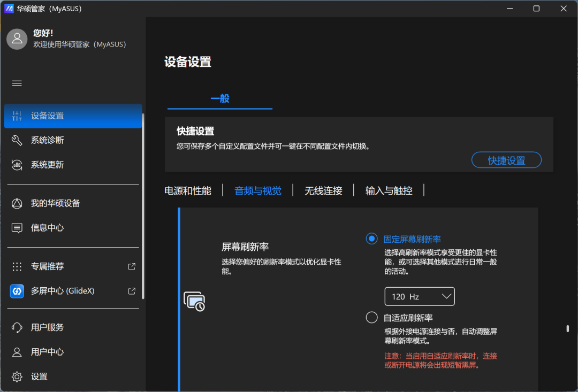Click the GlideX blue app icon
The height and width of the screenshot is (392, 578).
[x=17, y=291]
